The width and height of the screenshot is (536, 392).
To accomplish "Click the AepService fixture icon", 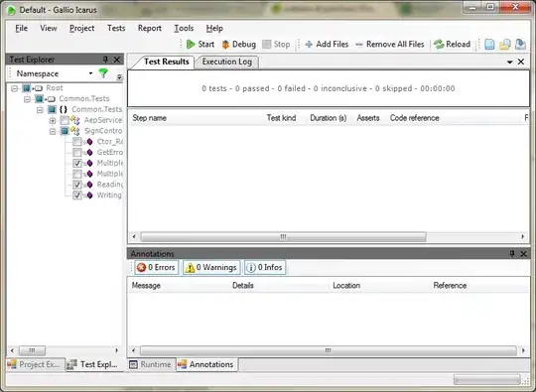I will point(75,120).
